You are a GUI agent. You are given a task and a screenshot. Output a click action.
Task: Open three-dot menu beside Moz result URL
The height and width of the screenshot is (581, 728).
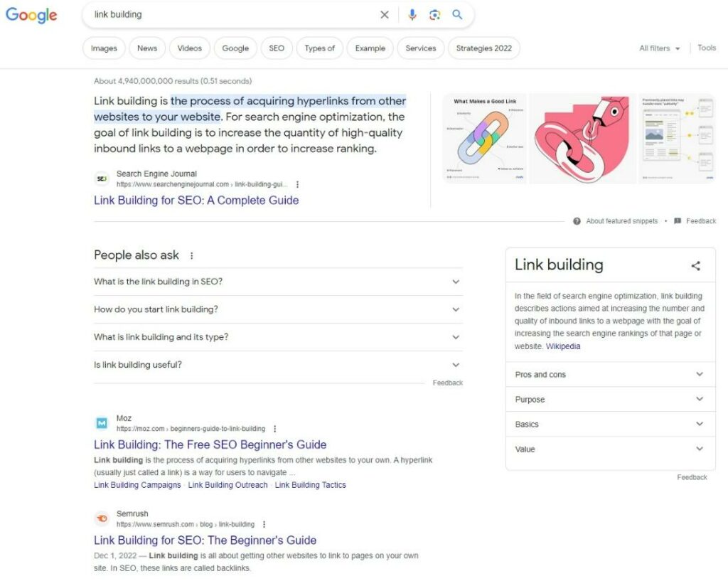[275, 429]
